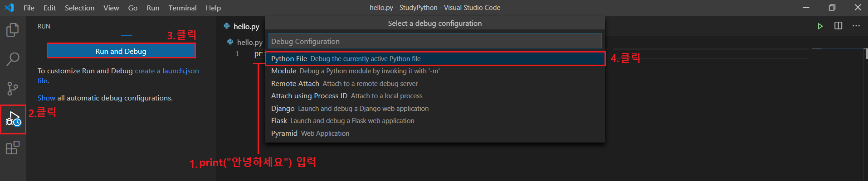The height and width of the screenshot is (181, 868).
Task: Click hello.py in the breadcrumb
Action: pyautogui.click(x=245, y=42)
